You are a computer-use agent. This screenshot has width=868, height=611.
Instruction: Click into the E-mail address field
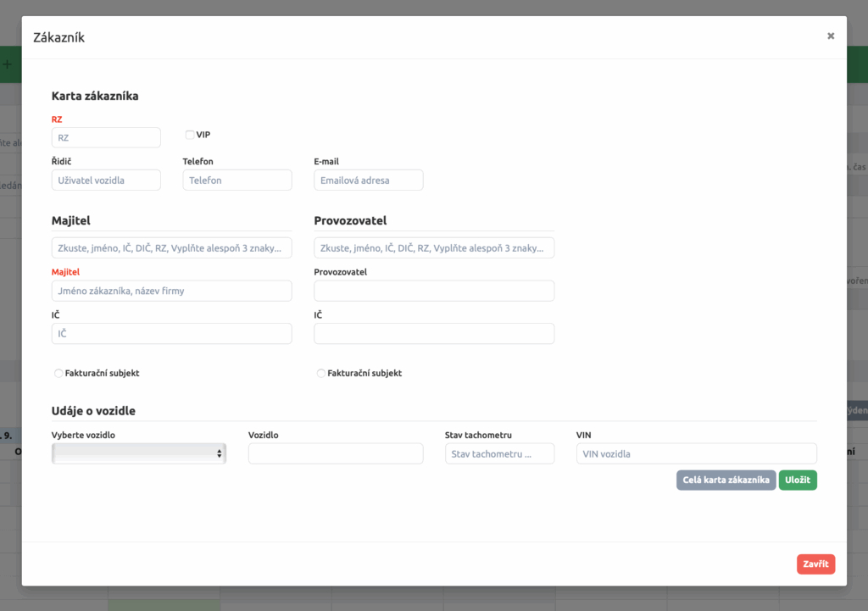coord(369,180)
